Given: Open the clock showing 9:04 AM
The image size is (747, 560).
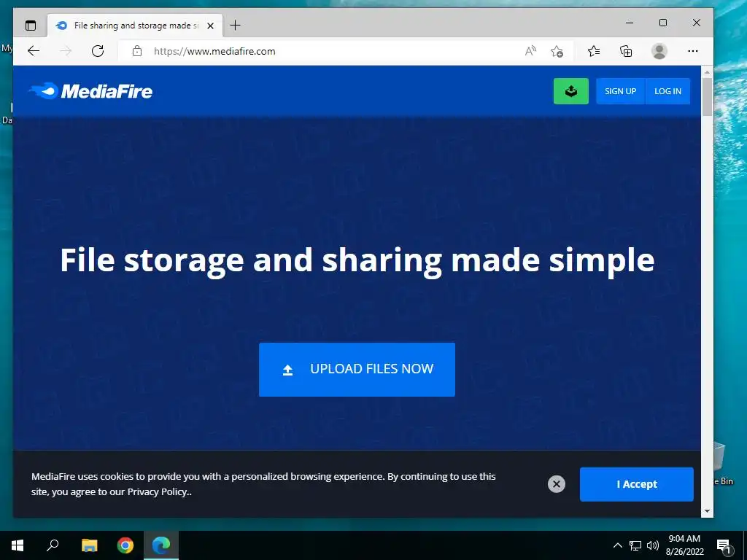Looking at the screenshot, I should pos(684,545).
